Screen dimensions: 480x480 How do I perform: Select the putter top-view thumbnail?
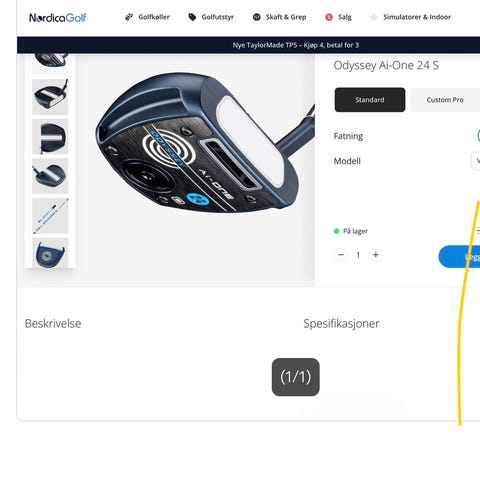pos(50,136)
